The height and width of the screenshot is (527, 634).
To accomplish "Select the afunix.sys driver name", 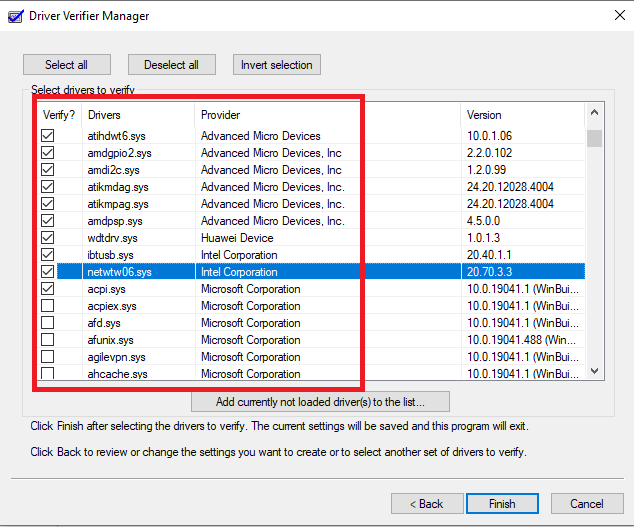I will 110,340.
